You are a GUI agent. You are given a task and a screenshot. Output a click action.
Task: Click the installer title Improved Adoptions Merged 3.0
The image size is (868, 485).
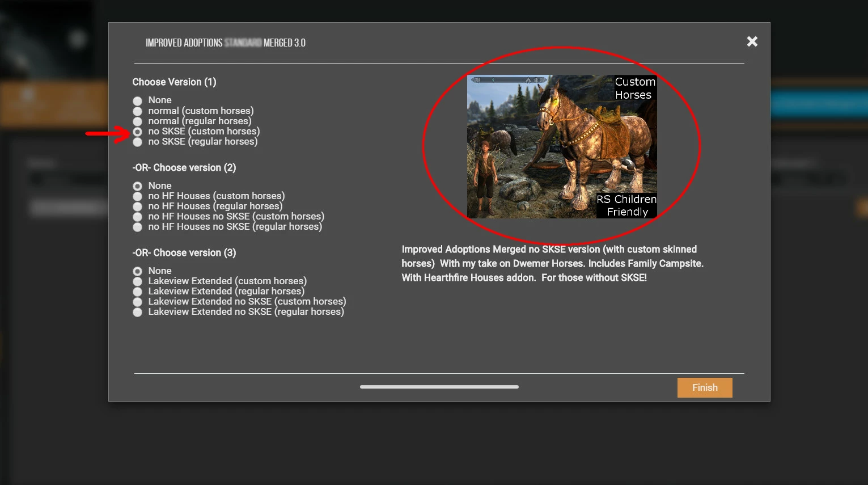pyautogui.click(x=226, y=43)
